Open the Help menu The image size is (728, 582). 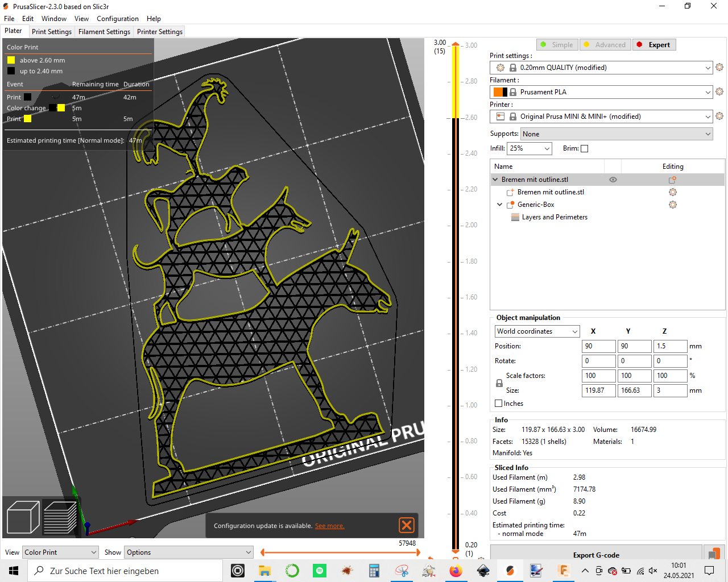pos(154,19)
